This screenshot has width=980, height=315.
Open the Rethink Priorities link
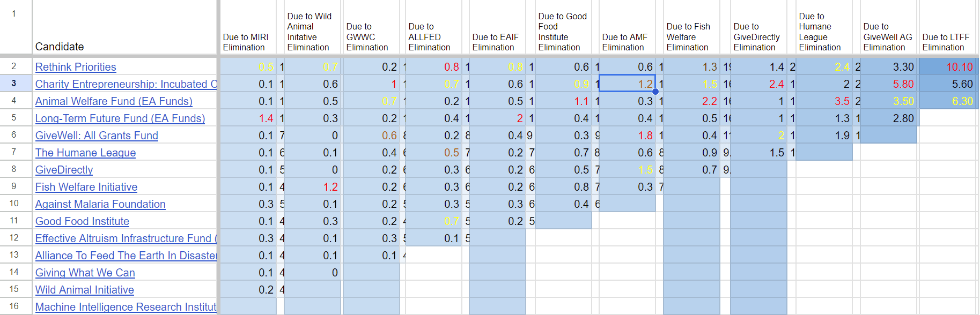[76, 67]
